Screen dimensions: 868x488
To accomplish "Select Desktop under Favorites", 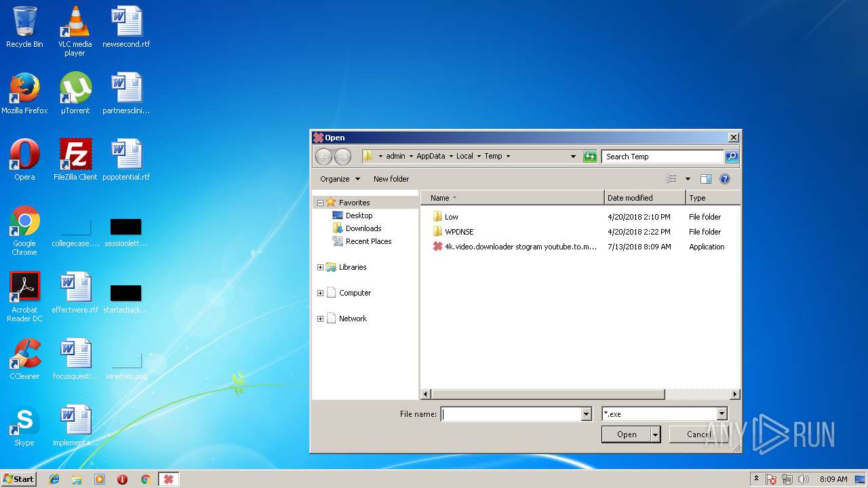I will (353, 216).
